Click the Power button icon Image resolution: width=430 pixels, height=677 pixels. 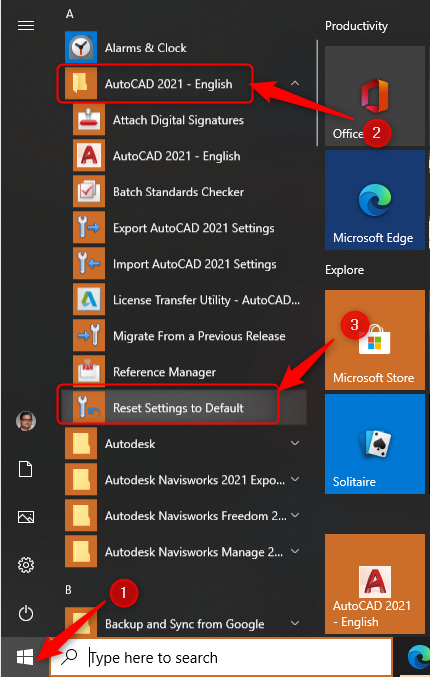point(25,613)
